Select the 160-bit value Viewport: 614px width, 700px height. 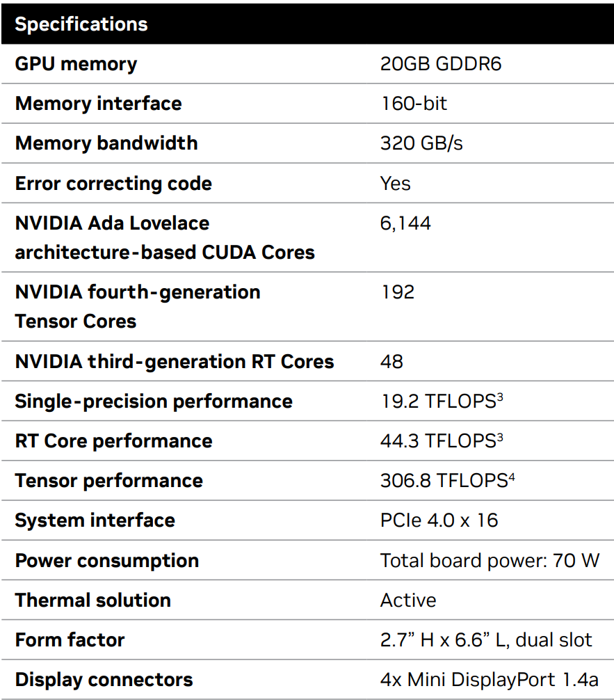pyautogui.click(x=414, y=104)
